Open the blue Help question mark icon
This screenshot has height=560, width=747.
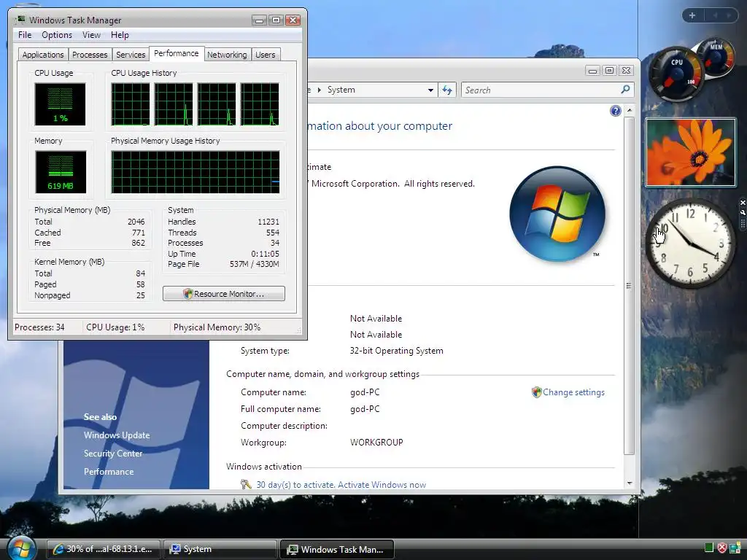pos(616,111)
